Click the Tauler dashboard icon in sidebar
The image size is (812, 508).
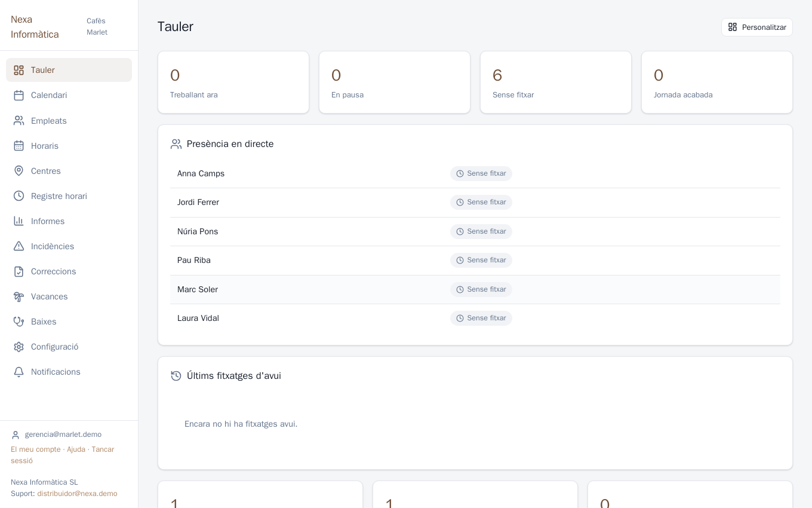19,71
